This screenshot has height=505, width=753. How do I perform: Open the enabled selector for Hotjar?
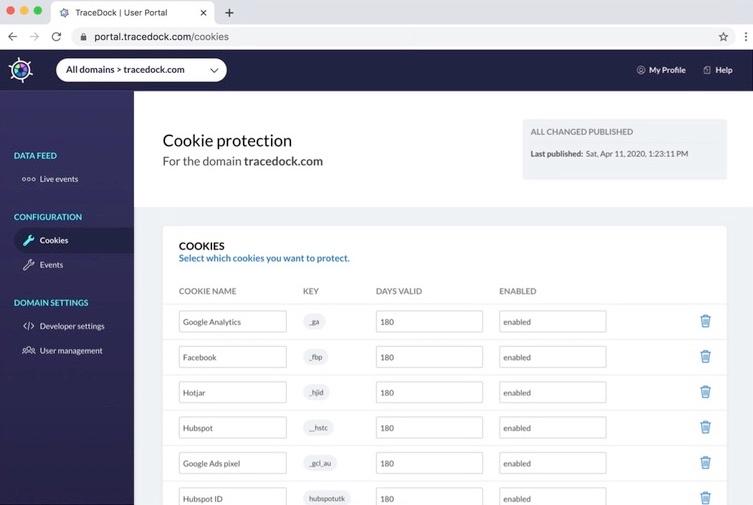point(552,392)
